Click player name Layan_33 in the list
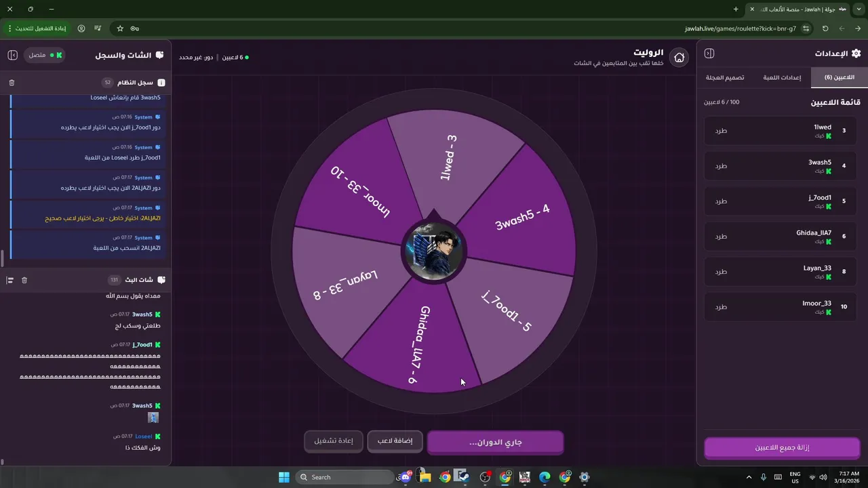 (x=817, y=268)
